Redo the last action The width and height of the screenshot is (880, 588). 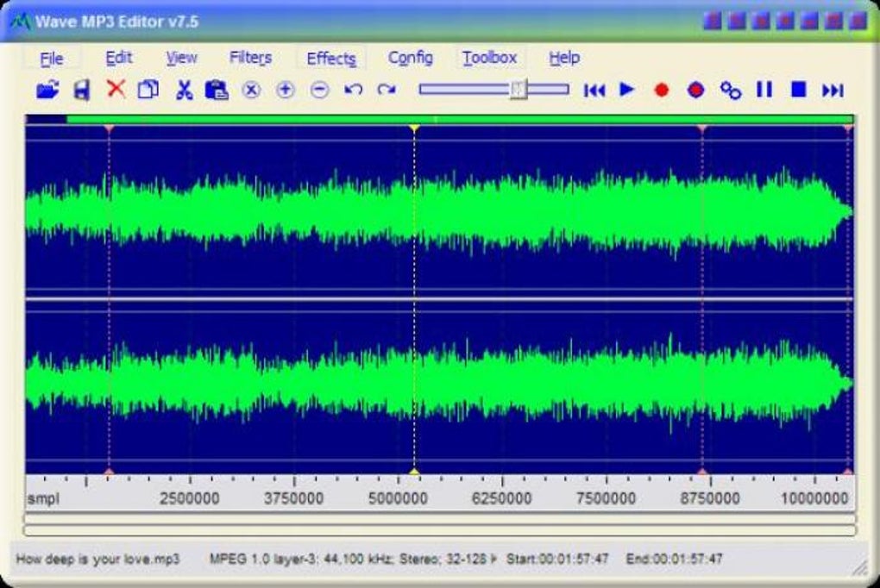click(387, 90)
